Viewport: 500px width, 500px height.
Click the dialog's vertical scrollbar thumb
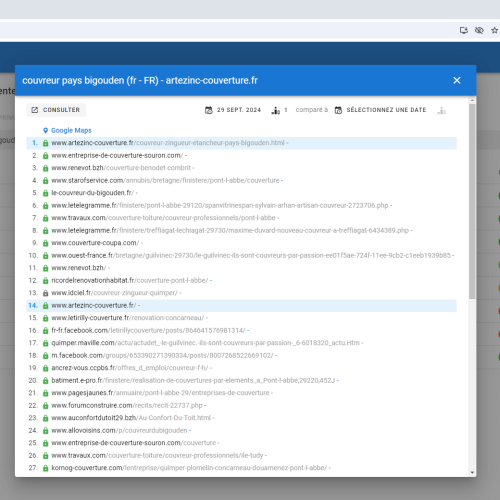click(x=472, y=201)
